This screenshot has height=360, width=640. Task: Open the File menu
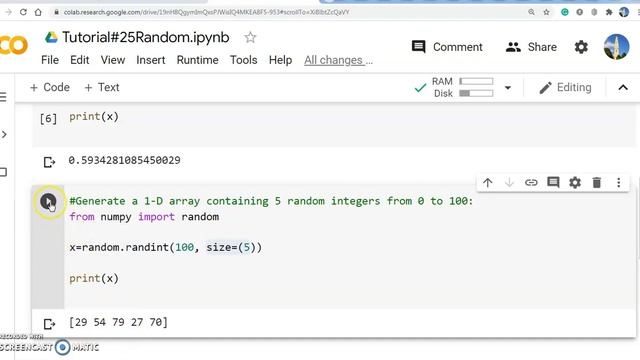50,60
